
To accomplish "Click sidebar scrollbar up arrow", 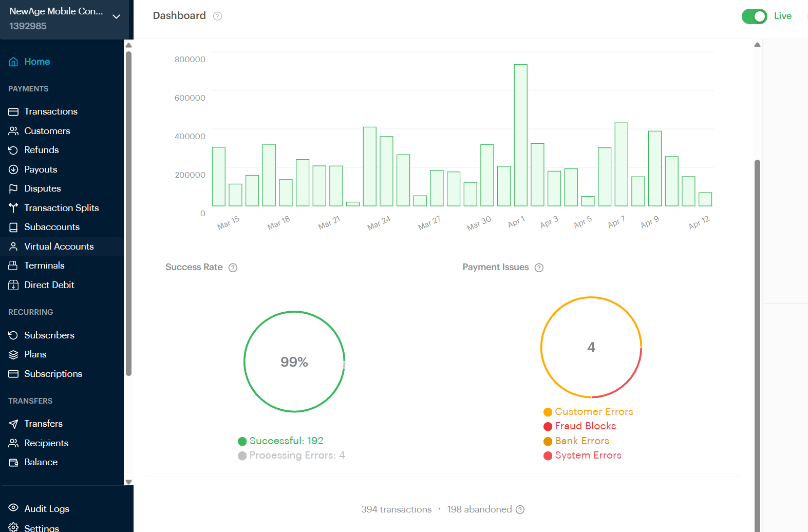I will pos(128,45).
